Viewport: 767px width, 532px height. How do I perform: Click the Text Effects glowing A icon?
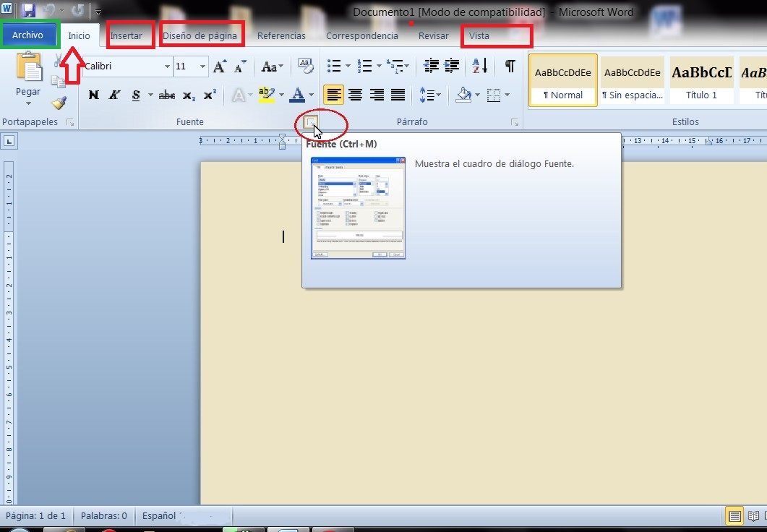pyautogui.click(x=238, y=95)
